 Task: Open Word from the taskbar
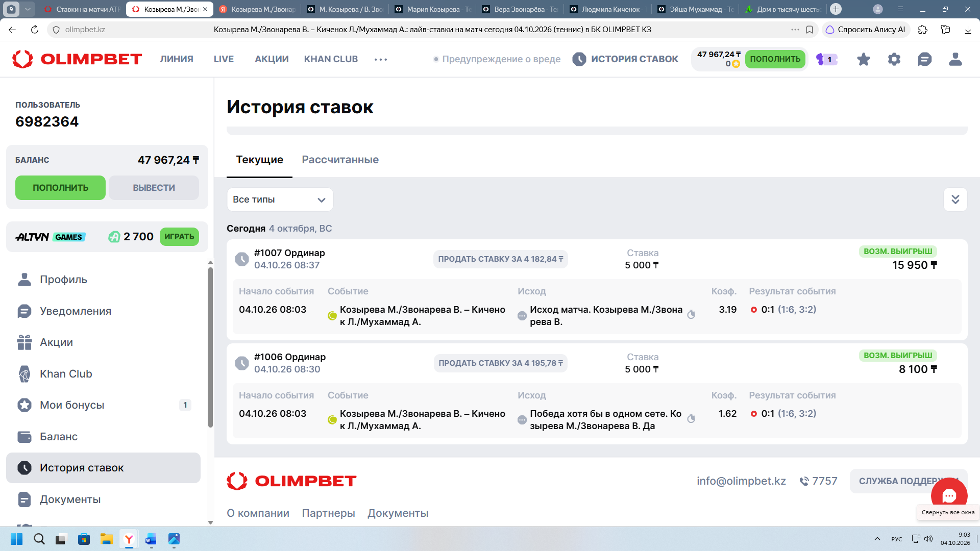pyautogui.click(x=151, y=539)
